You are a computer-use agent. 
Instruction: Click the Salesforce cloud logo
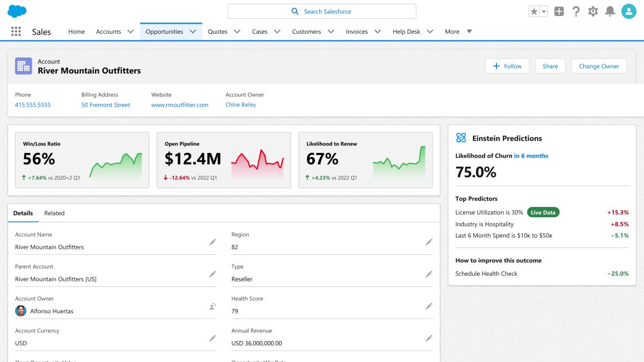coord(17,11)
